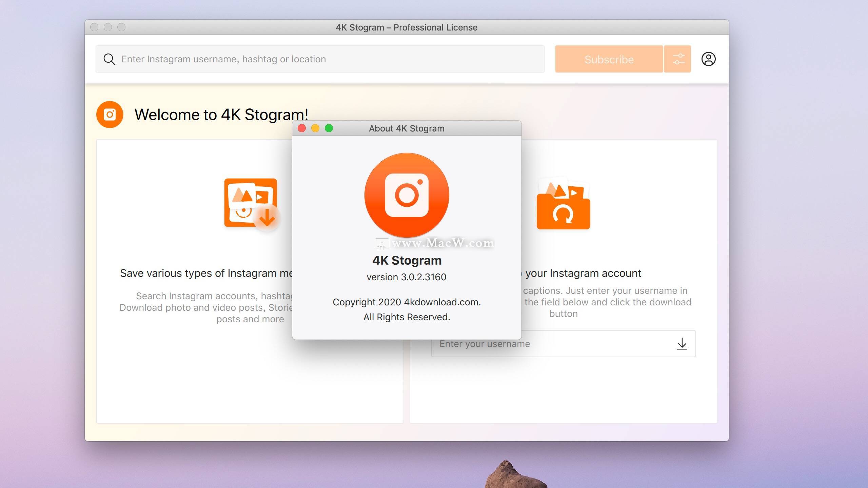Click the All Rights Reserved text

click(x=407, y=317)
